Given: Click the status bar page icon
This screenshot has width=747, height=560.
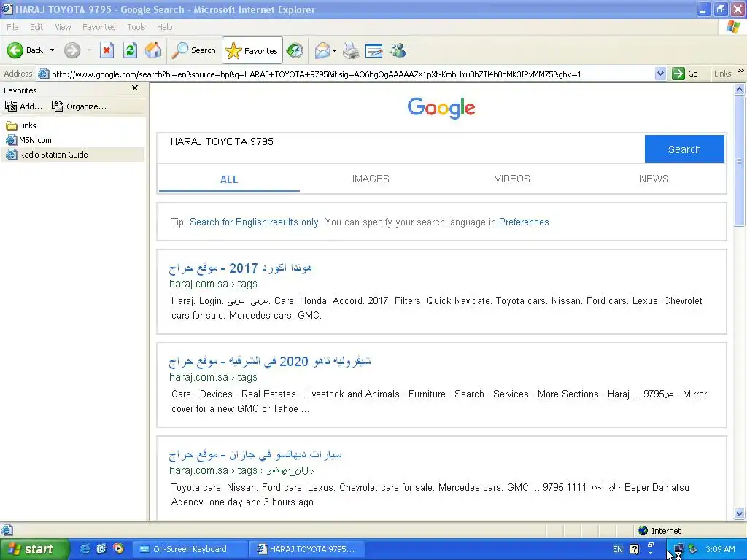Looking at the screenshot, I should tap(7, 531).
